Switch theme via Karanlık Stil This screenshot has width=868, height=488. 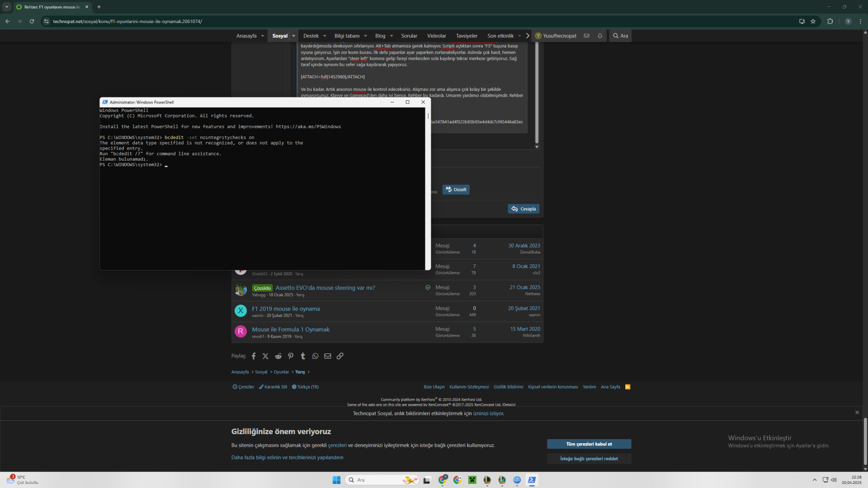(273, 387)
